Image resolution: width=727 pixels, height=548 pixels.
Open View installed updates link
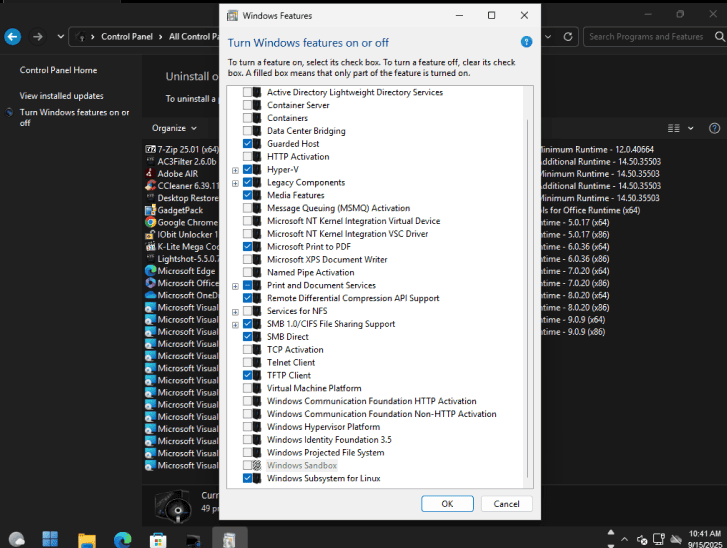(x=61, y=96)
